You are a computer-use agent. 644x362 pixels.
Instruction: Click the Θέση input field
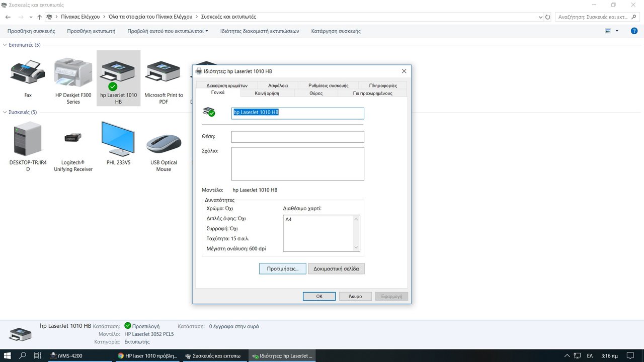pos(297,137)
